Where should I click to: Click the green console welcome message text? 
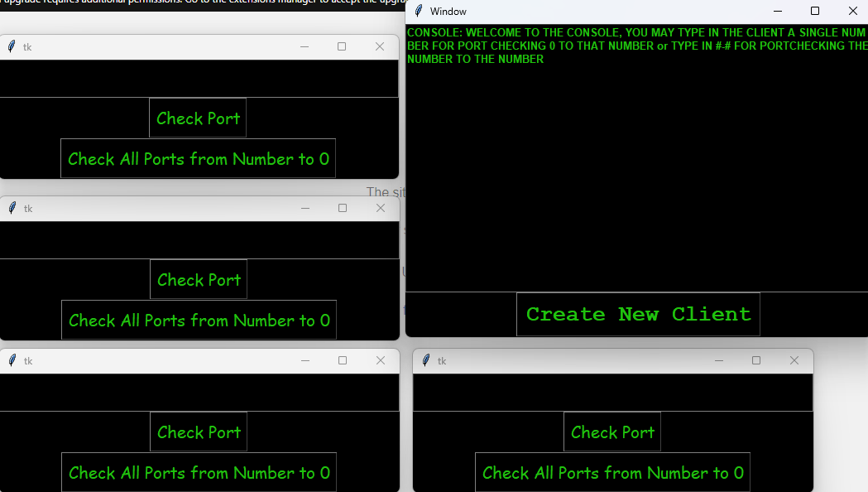[636, 46]
